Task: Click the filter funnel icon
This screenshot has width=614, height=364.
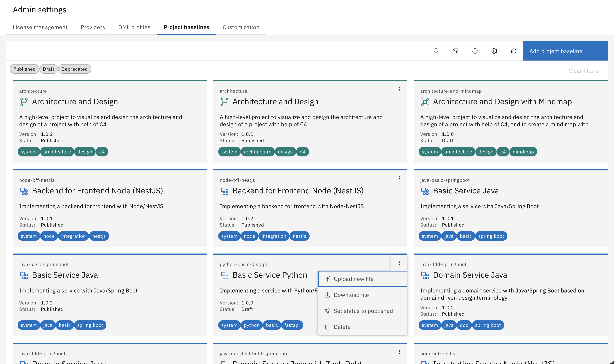Action: coord(456,51)
